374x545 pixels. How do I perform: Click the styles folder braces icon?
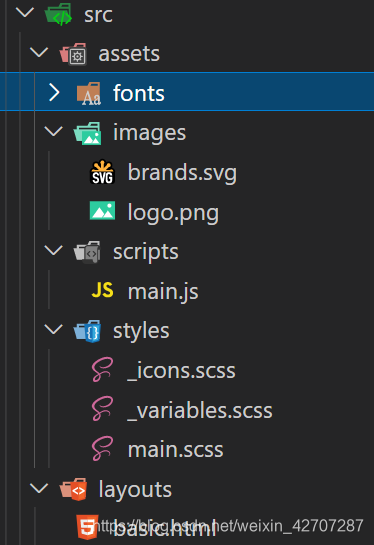[87, 331]
